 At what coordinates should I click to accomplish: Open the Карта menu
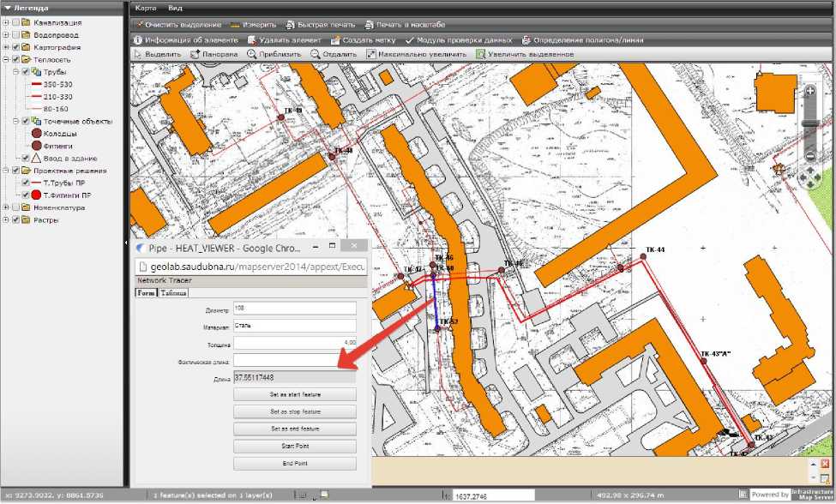[145, 7]
